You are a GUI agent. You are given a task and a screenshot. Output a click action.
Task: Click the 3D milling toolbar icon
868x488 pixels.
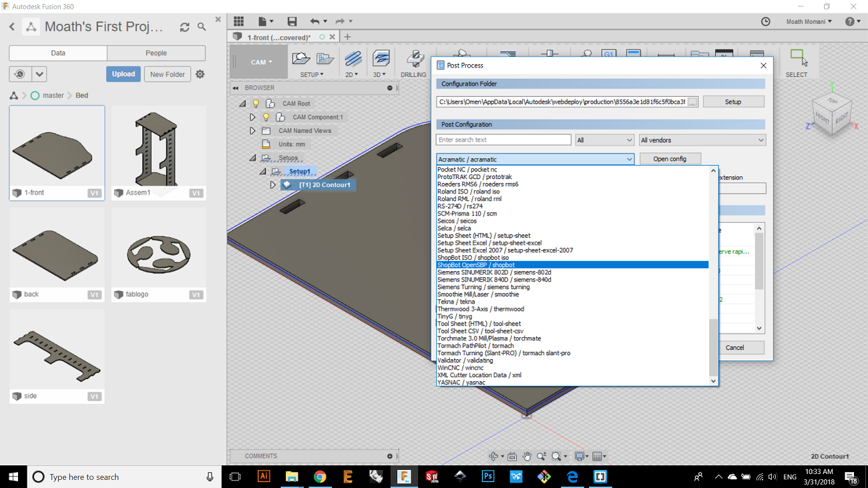(x=381, y=59)
